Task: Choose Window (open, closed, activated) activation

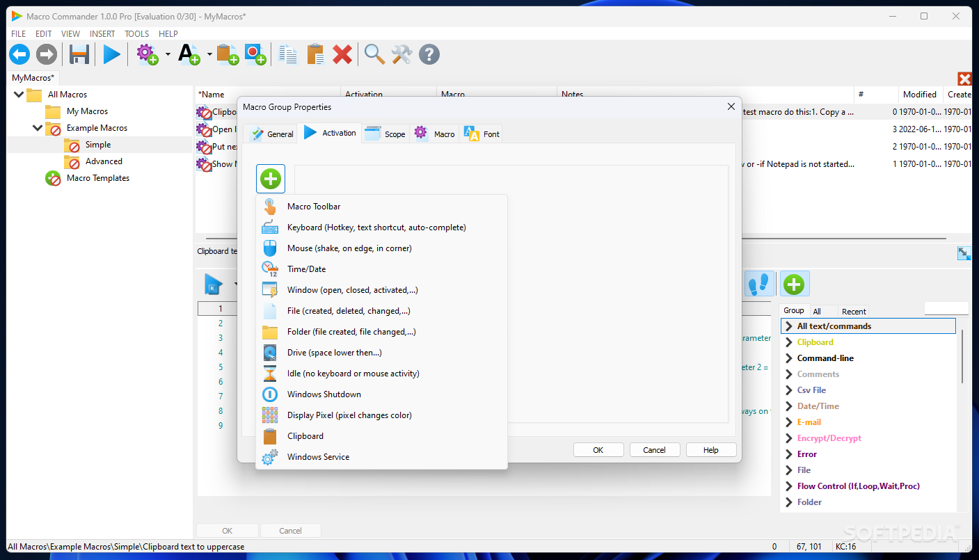Action: pyautogui.click(x=381, y=290)
